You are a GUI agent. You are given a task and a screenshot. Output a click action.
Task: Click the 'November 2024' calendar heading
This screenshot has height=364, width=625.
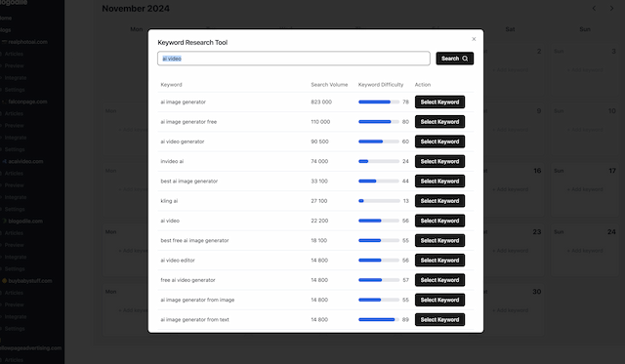pos(136,9)
